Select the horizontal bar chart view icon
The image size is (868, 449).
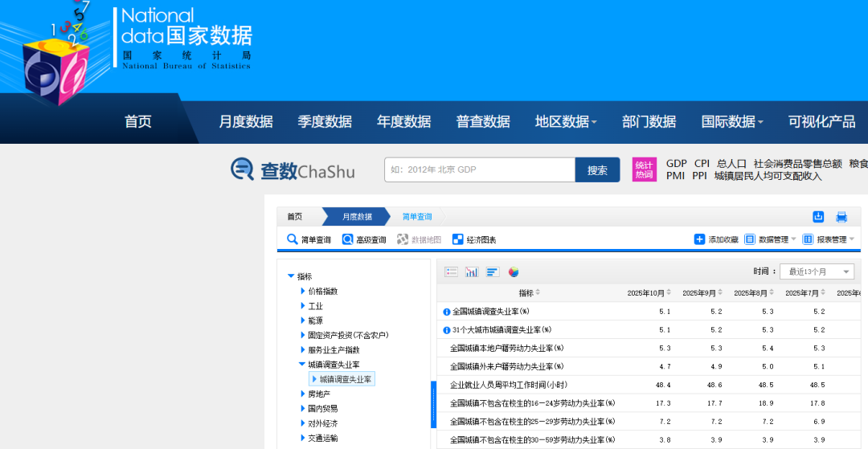tap(493, 272)
